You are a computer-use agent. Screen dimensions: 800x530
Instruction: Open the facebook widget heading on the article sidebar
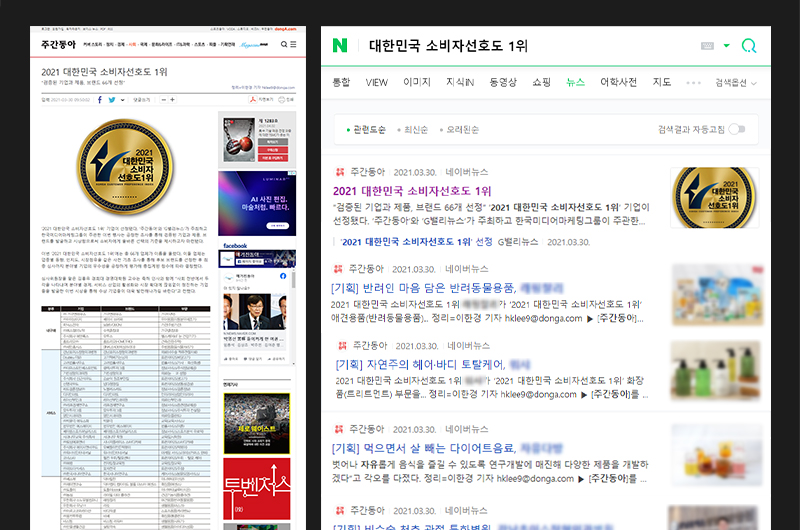[235, 245]
